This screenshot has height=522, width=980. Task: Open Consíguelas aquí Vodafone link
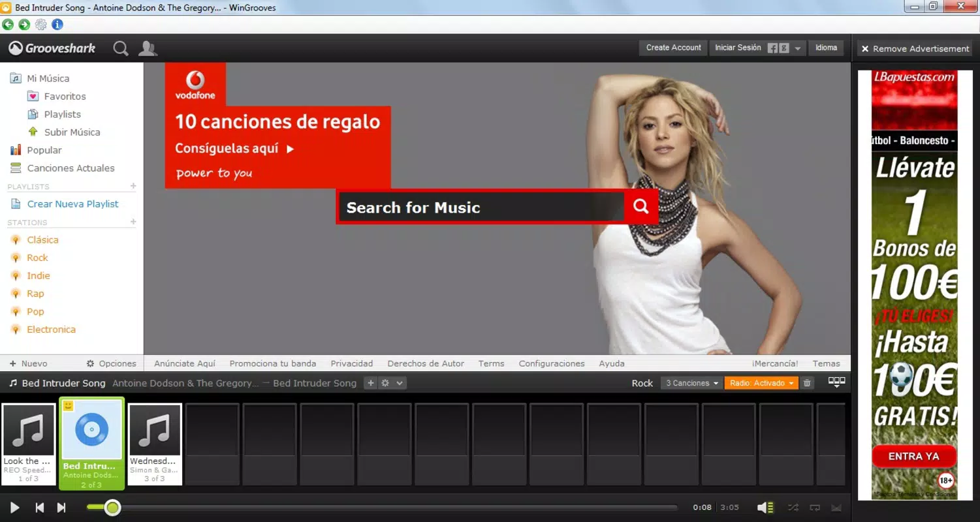pyautogui.click(x=234, y=149)
